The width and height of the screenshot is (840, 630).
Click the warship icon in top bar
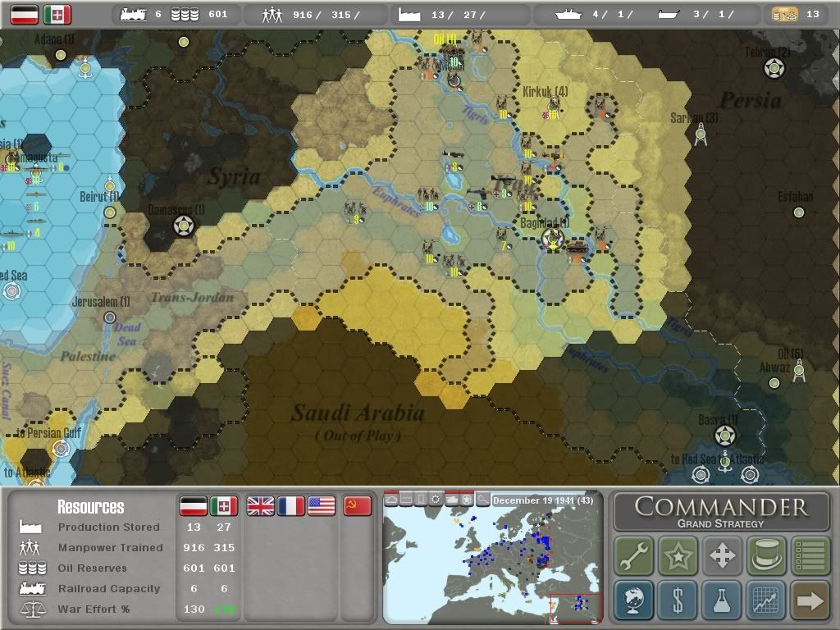coord(568,15)
